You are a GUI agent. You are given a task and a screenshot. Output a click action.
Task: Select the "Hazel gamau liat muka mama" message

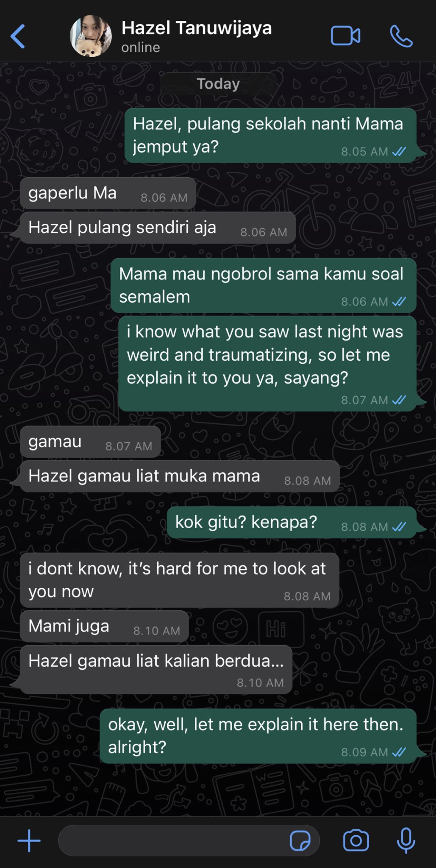(180, 476)
